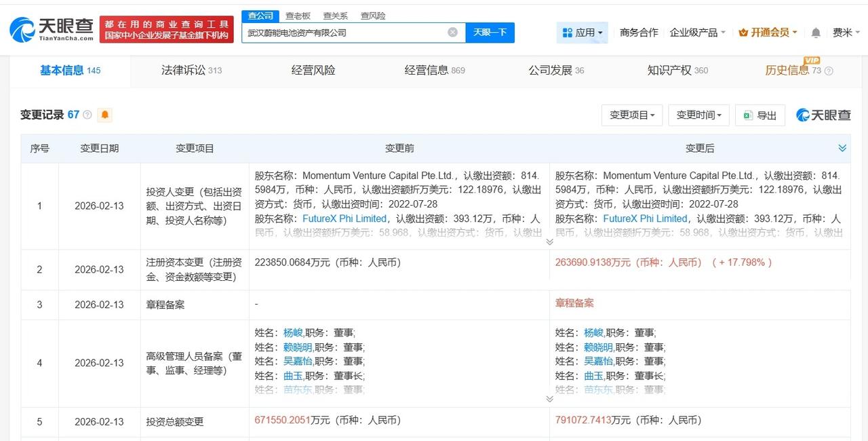Switch to the 法律诉讼 tab
The height and width of the screenshot is (441, 868).
(191, 70)
